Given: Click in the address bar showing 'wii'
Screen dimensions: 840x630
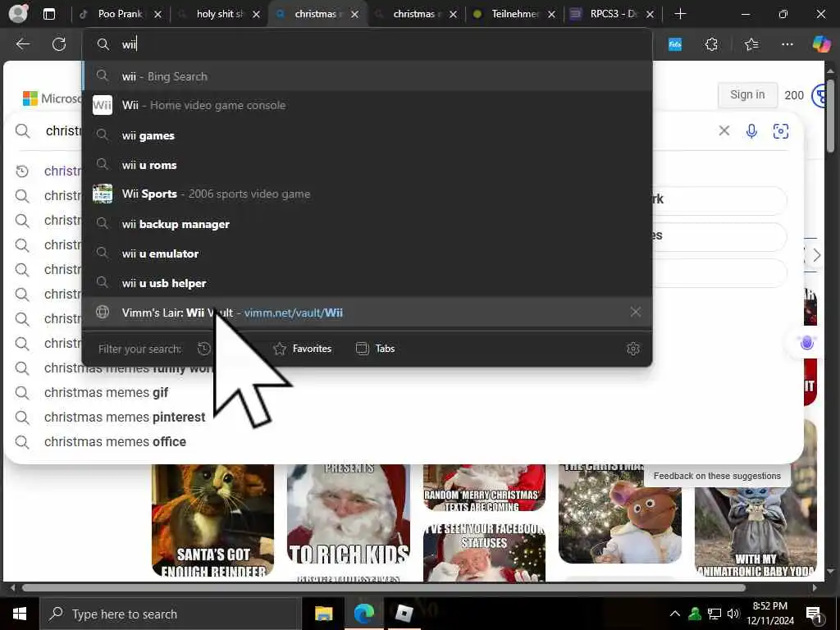Looking at the screenshot, I should click(x=367, y=44).
